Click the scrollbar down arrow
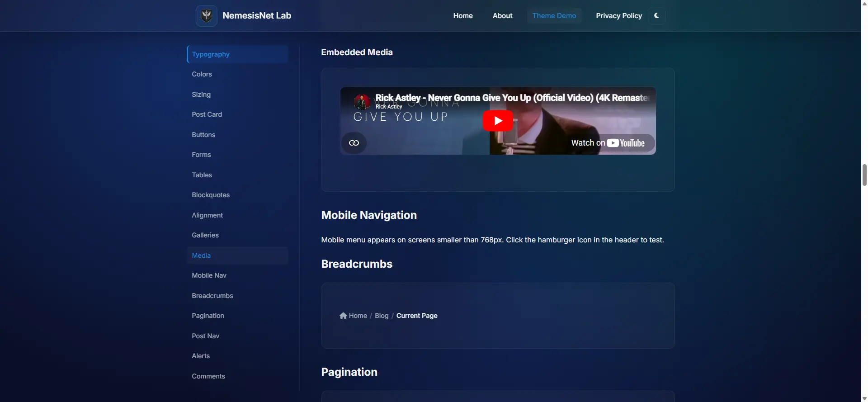The image size is (868, 402). (864, 398)
